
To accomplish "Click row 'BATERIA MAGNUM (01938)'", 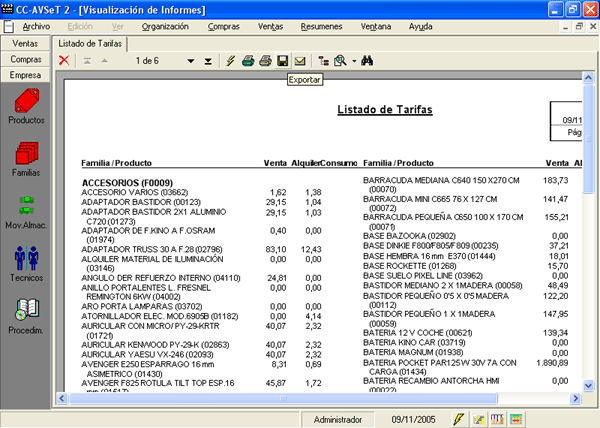I will click(413, 352).
